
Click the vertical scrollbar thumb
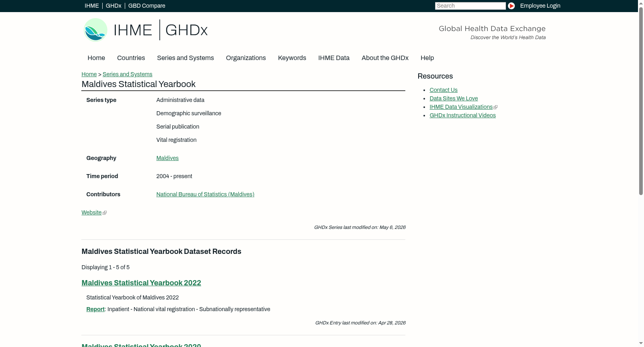pos(641,101)
